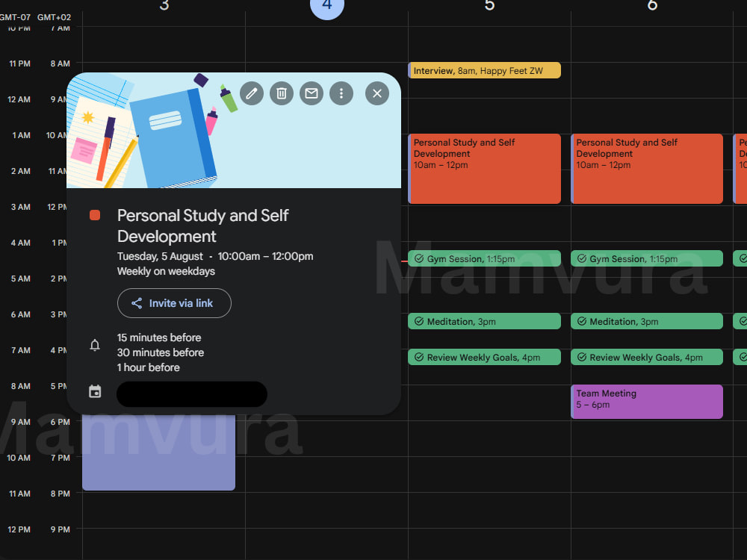Click the redacted calendar owner name
Image resolution: width=747 pixels, height=560 pixels.
click(x=192, y=394)
